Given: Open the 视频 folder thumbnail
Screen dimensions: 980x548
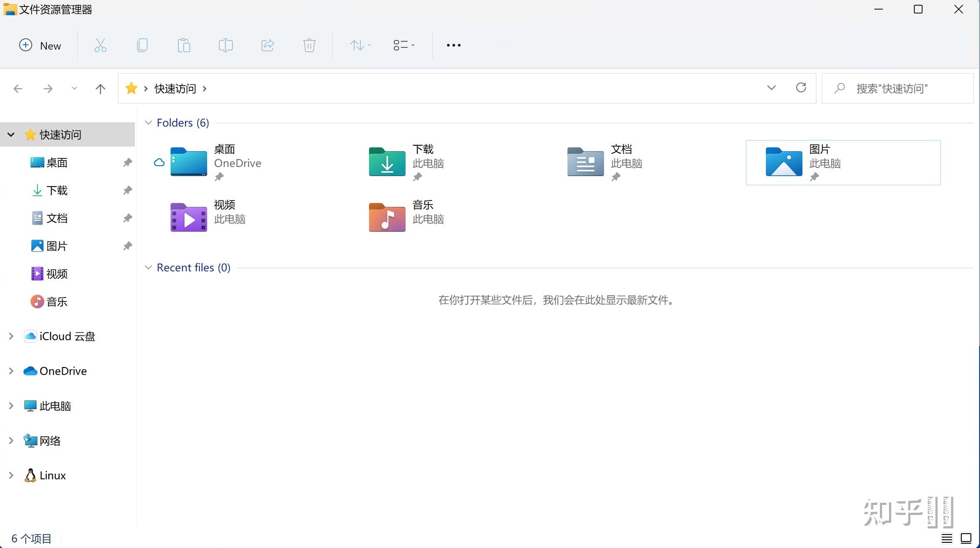Looking at the screenshot, I should tap(189, 217).
